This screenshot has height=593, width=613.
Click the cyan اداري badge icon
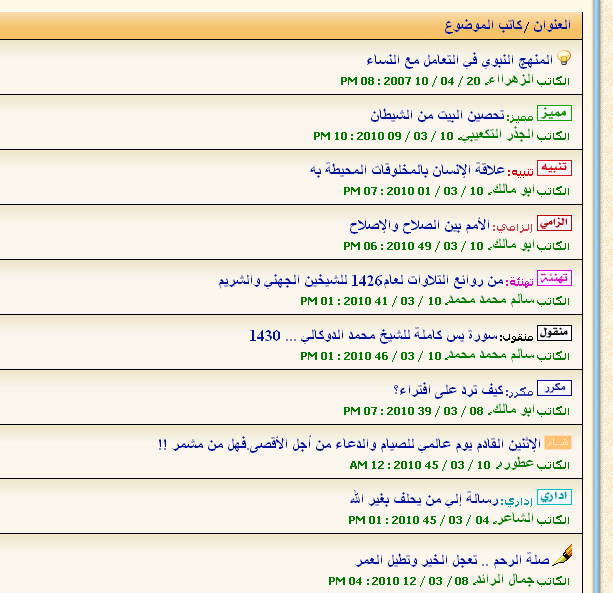(x=554, y=497)
